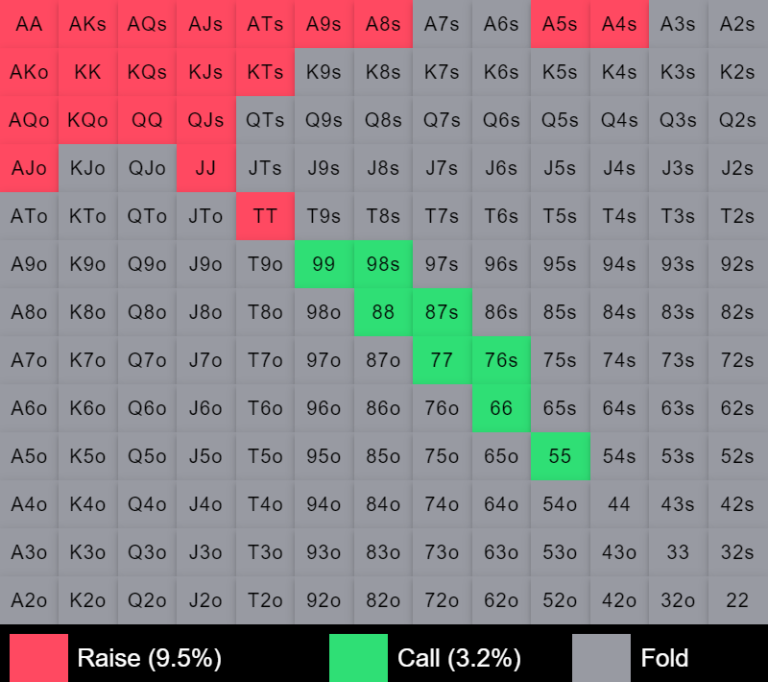
Task: Select the TT hand cell
Action: point(265,216)
